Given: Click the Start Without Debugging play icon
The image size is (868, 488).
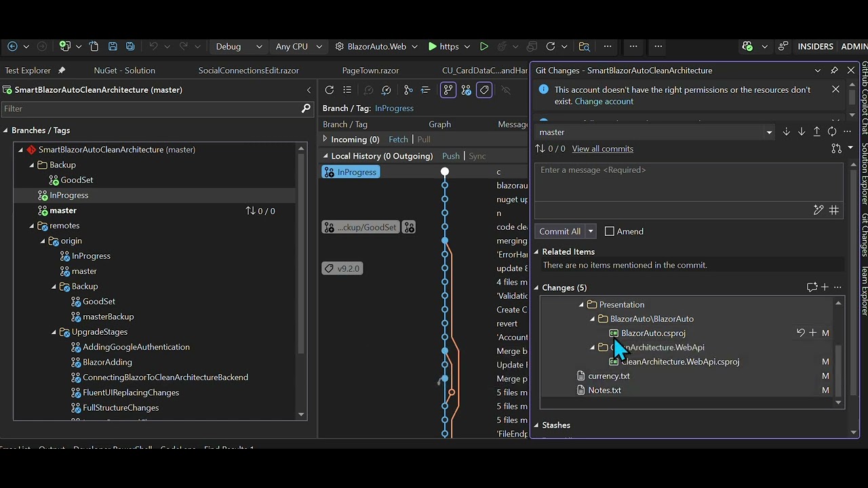Looking at the screenshot, I should (x=484, y=47).
